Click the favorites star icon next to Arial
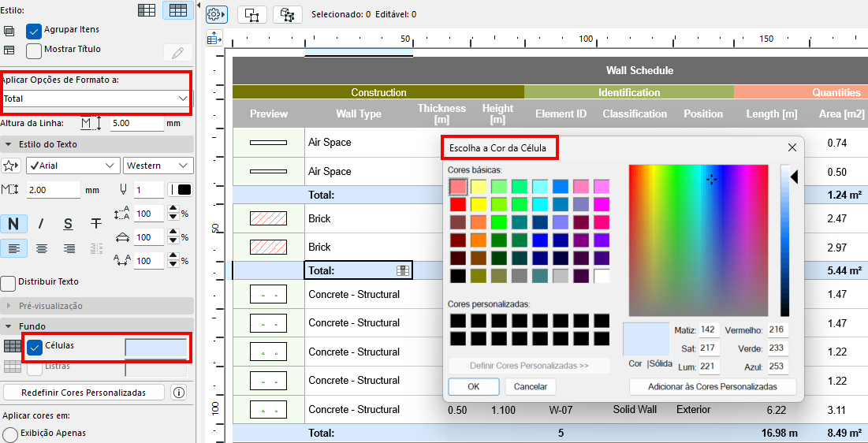The width and height of the screenshot is (868, 443). (x=12, y=166)
